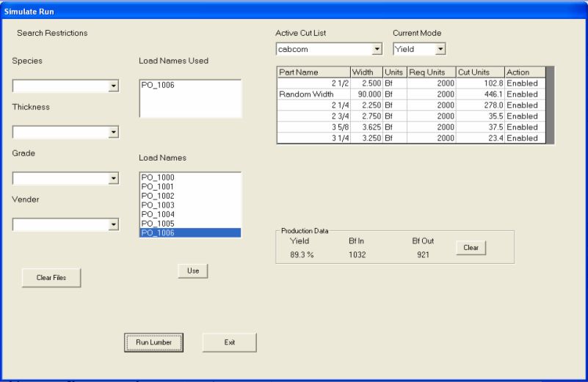Select PO_1003 in Load Names list
The width and height of the screenshot is (588, 382).
click(x=190, y=205)
